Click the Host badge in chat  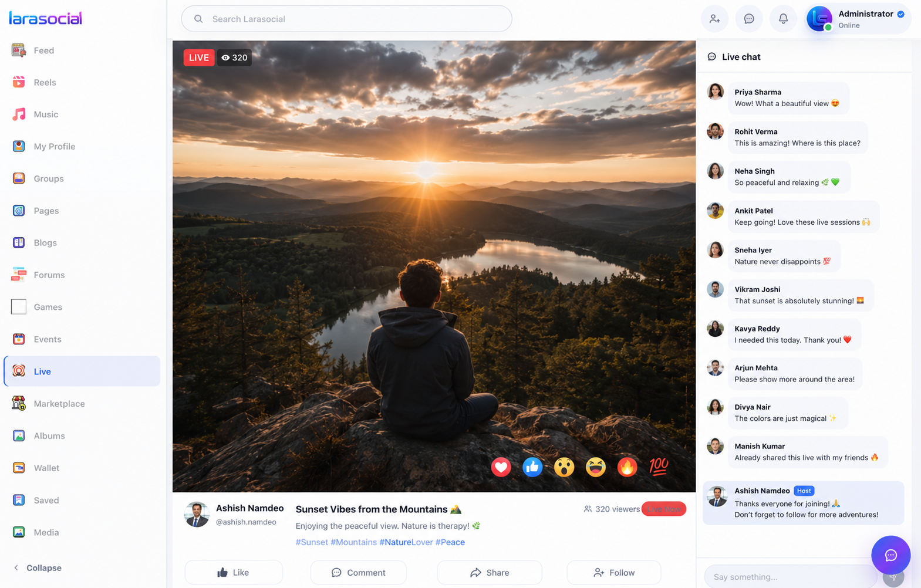pos(804,491)
